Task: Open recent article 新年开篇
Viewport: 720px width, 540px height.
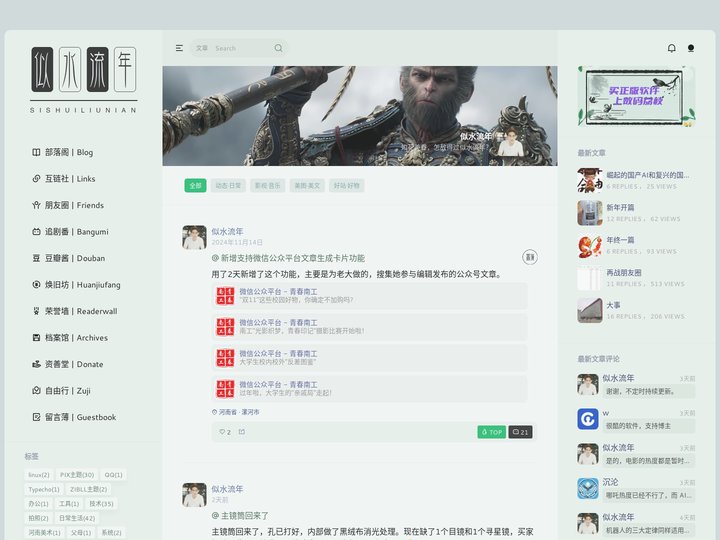Action: pyautogui.click(x=620, y=208)
